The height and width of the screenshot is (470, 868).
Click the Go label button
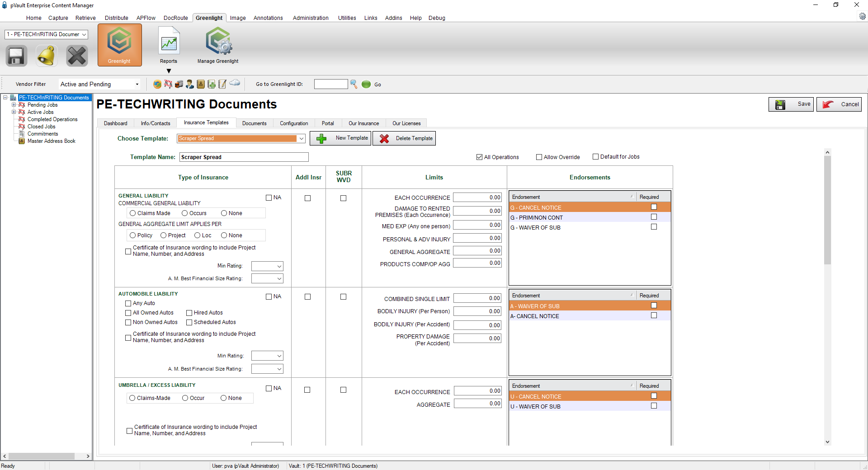377,85
